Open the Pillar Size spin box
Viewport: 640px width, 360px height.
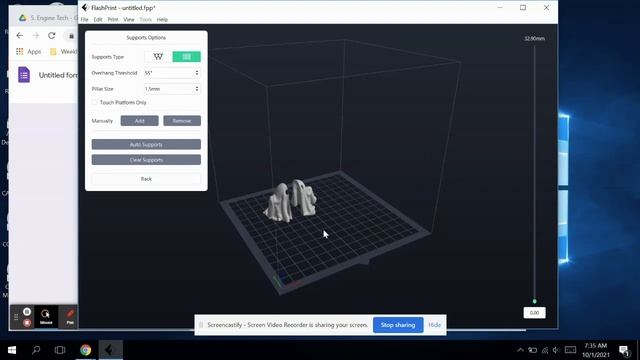[172, 89]
